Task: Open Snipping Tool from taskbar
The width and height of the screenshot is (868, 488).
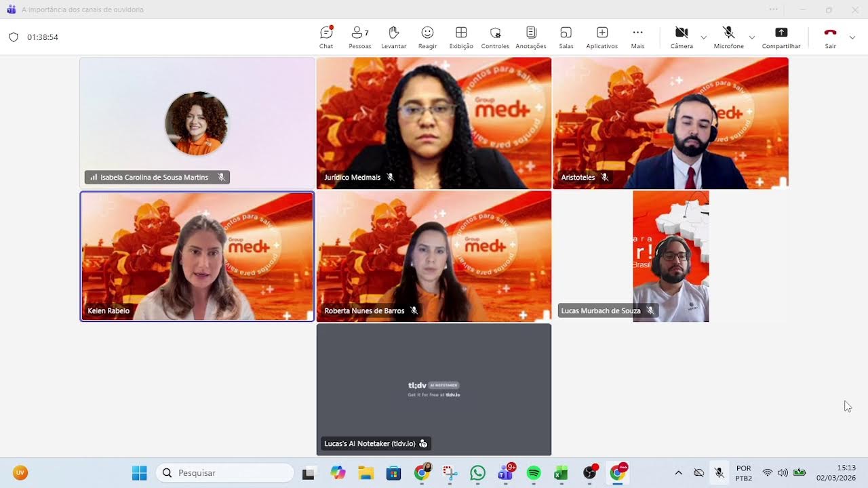Action: point(450,473)
